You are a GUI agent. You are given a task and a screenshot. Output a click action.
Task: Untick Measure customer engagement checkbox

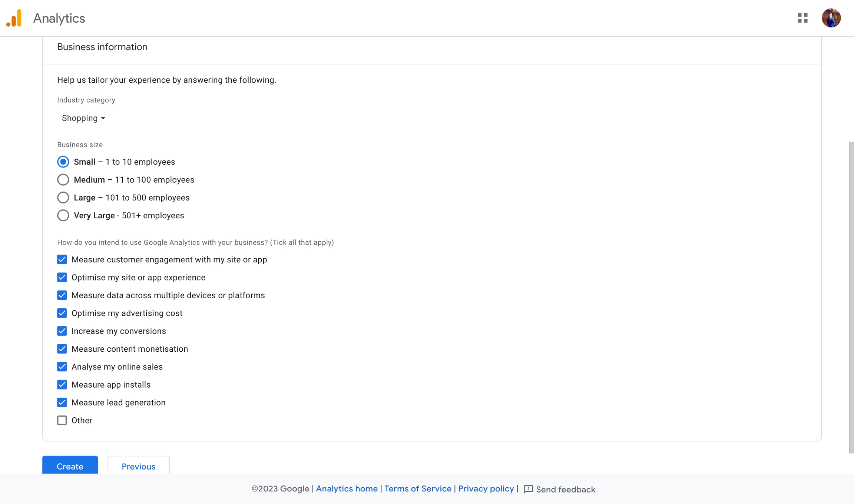point(62,259)
